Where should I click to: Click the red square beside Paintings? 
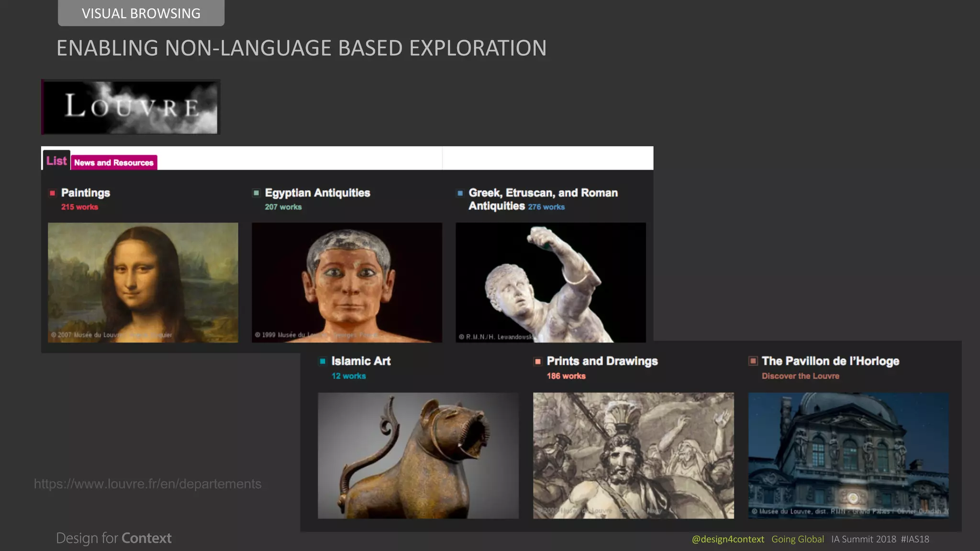[53, 193]
